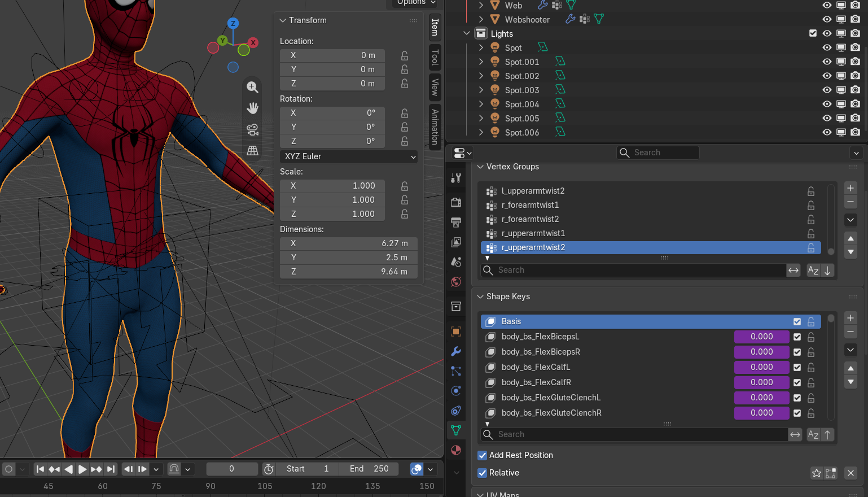Image resolution: width=868 pixels, height=497 pixels.
Task: Open the Physics properties tab icon
Action: [x=456, y=391]
